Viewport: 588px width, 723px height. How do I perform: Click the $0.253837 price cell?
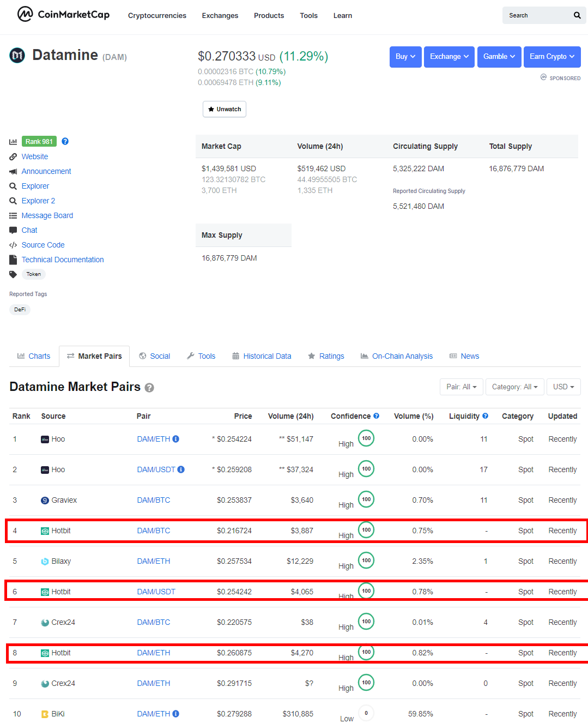pyautogui.click(x=234, y=500)
